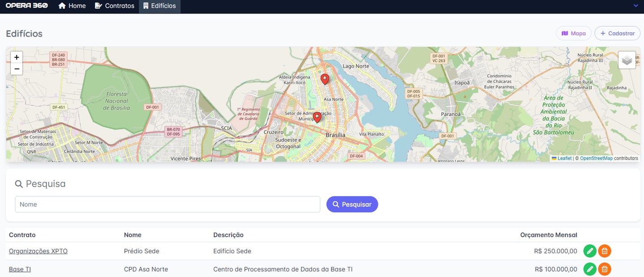Open the Base TI contract link

[x=20, y=269]
